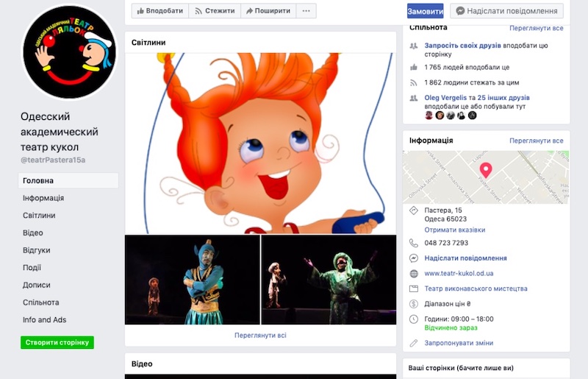The image size is (588, 379).
Task: Open Відгуки in the left sidebar
Action: pyautogui.click(x=36, y=250)
